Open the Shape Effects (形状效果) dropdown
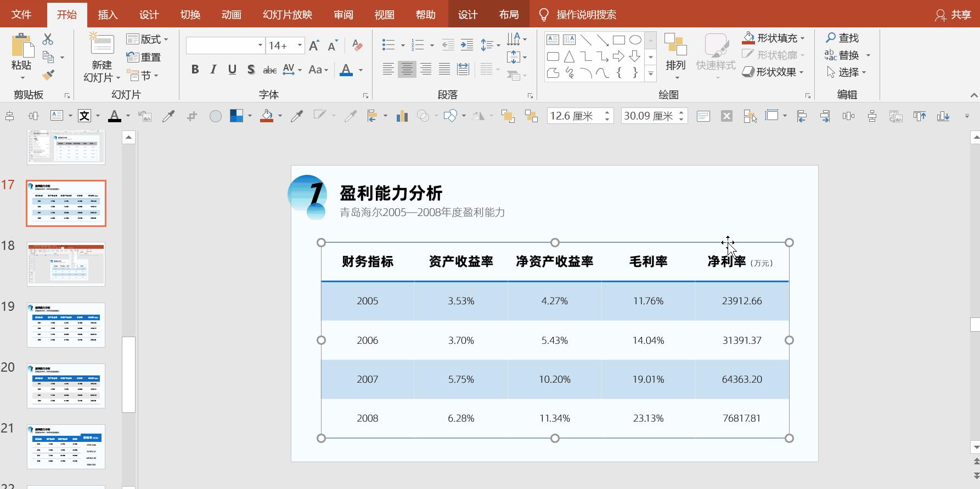980x489 pixels. click(773, 72)
